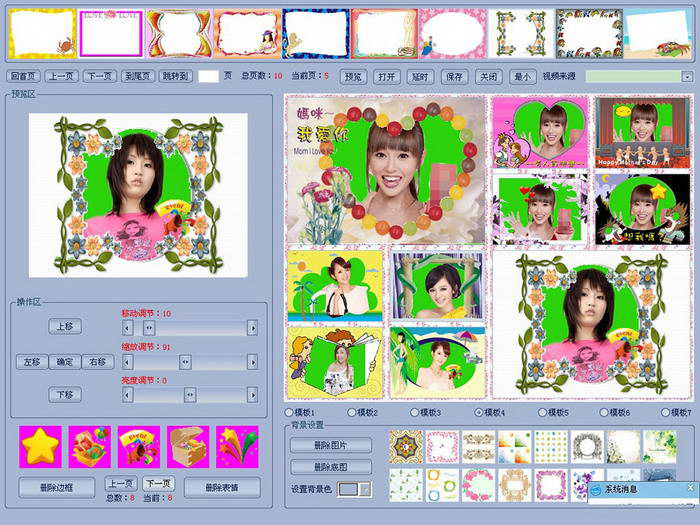Open the black night star frame photo
The height and width of the screenshot is (525, 700).
642,209
